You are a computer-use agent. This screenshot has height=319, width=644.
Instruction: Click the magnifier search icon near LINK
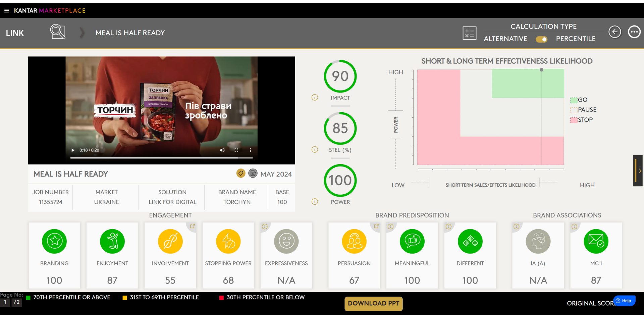(x=58, y=32)
